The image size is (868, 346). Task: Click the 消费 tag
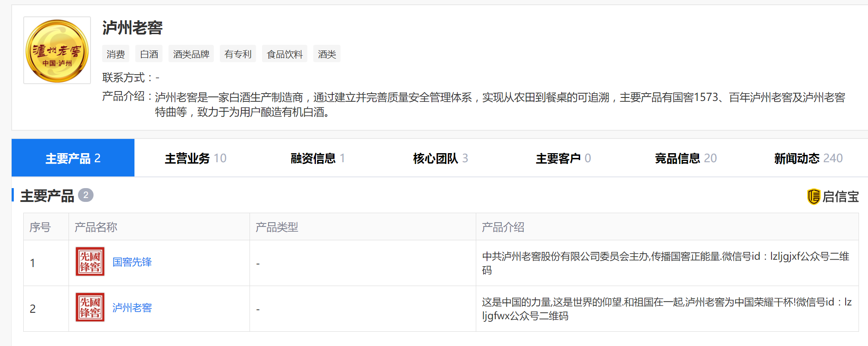coord(116,54)
